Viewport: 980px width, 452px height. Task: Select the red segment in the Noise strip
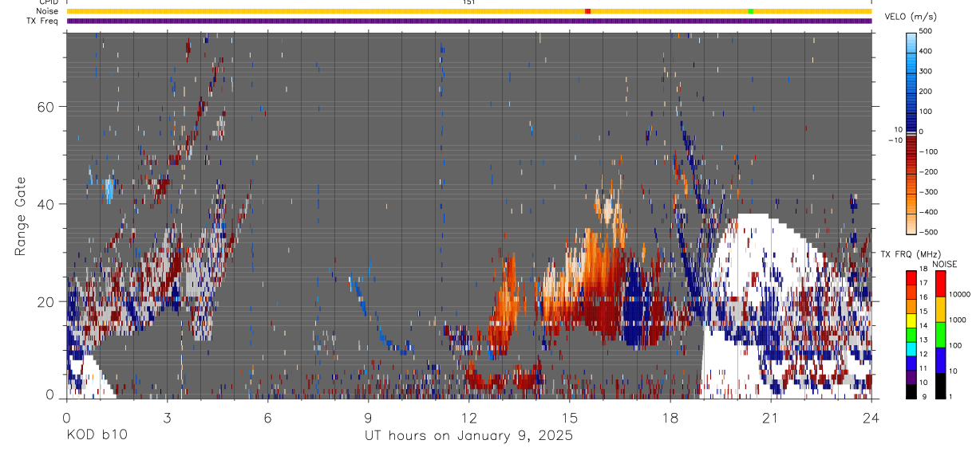587,11
